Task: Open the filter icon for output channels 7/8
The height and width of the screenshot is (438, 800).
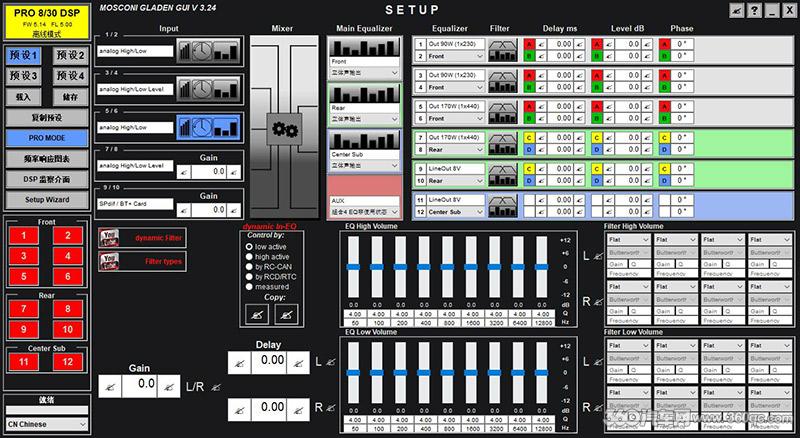Action: (503, 144)
